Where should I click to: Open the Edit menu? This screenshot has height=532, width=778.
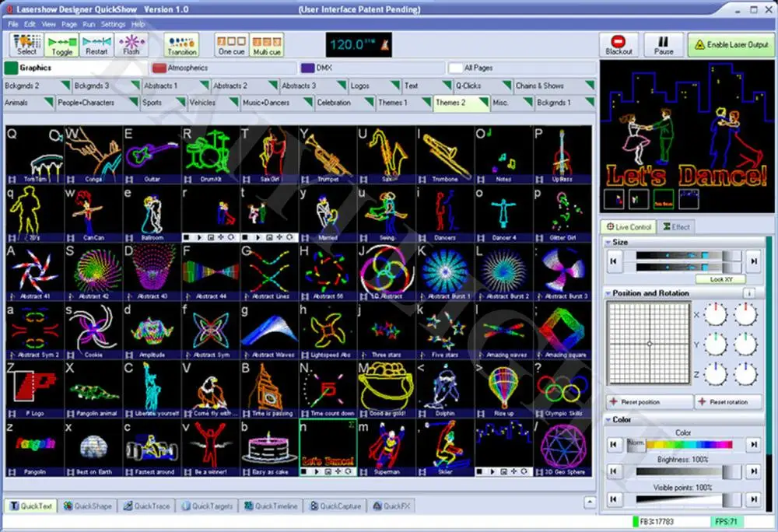tap(30, 24)
